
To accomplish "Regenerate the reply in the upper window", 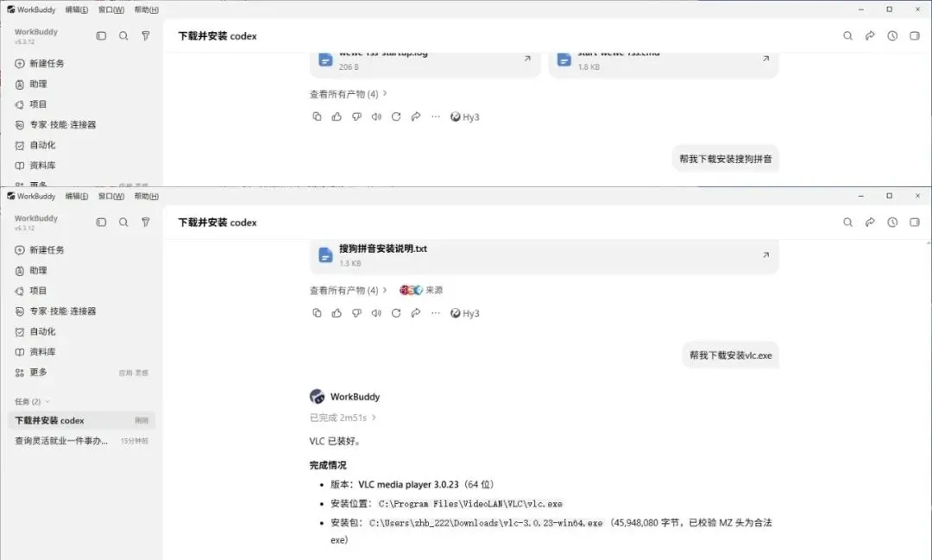I will 396,116.
